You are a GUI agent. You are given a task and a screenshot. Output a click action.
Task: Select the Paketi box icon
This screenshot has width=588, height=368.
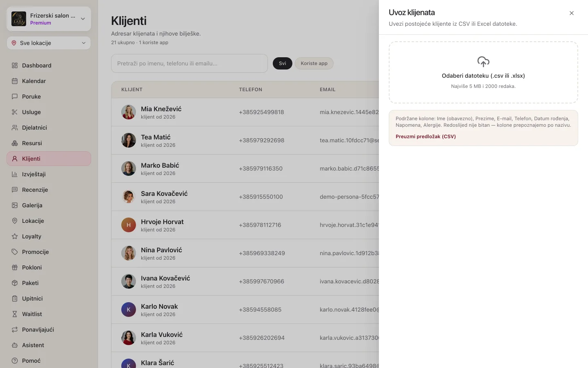[x=15, y=283]
